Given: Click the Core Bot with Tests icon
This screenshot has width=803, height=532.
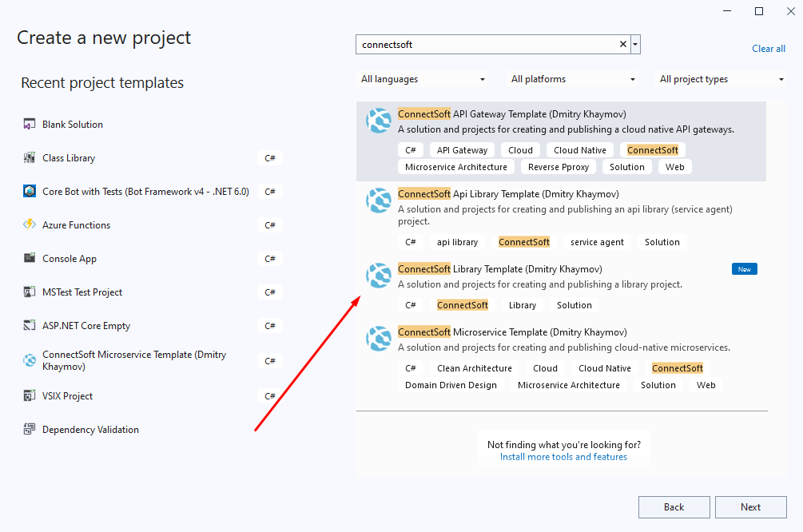Looking at the screenshot, I should [29, 191].
